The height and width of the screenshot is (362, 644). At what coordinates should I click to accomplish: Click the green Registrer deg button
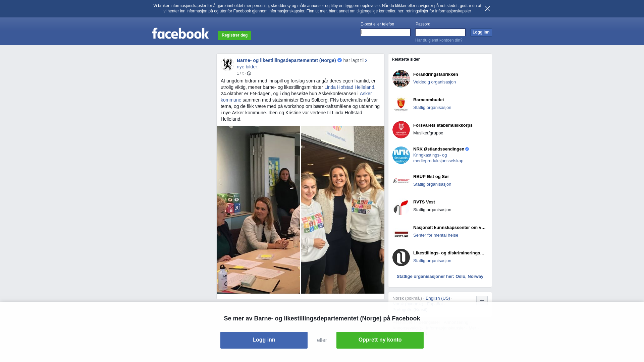(x=234, y=35)
